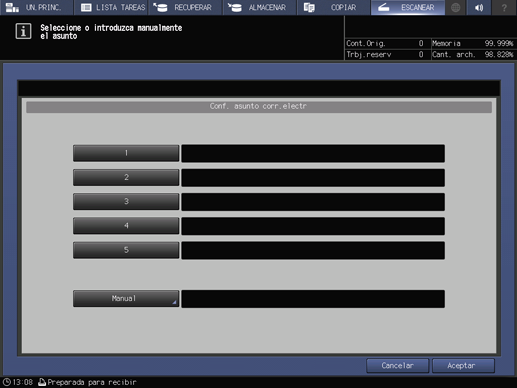Select subject preset button 4
The width and height of the screenshot is (517, 388).
126,226
